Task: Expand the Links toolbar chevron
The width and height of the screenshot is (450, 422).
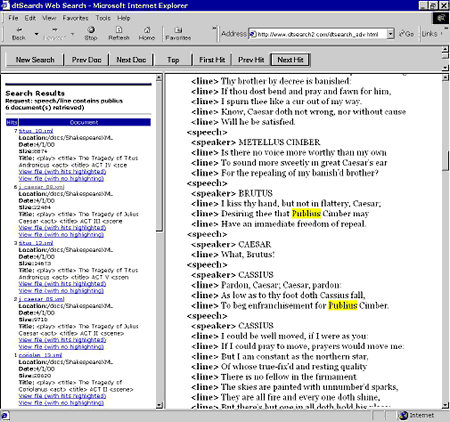Action: click(441, 34)
